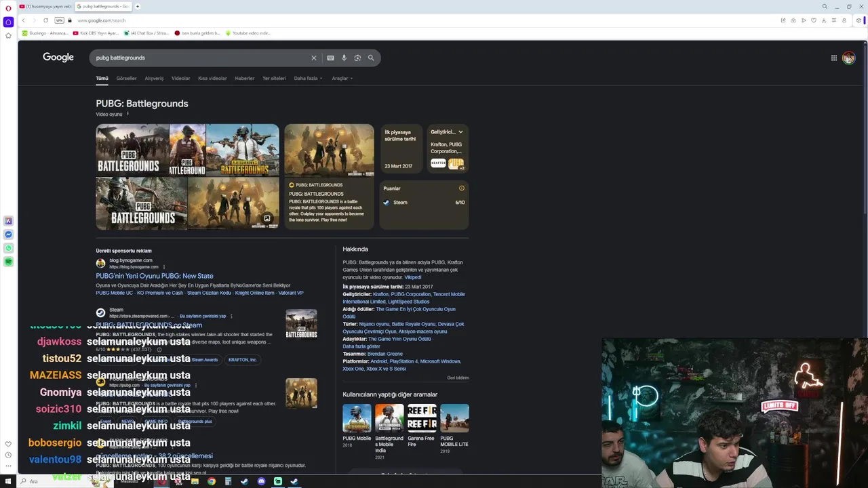Switch to Videolar results tab
Viewport: 868px width, 488px height.
[180, 78]
